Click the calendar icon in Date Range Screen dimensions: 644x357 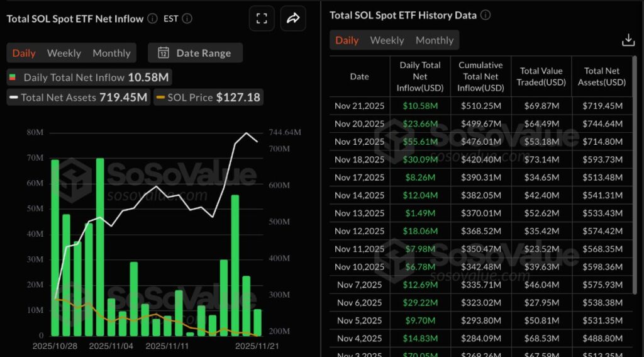point(164,53)
